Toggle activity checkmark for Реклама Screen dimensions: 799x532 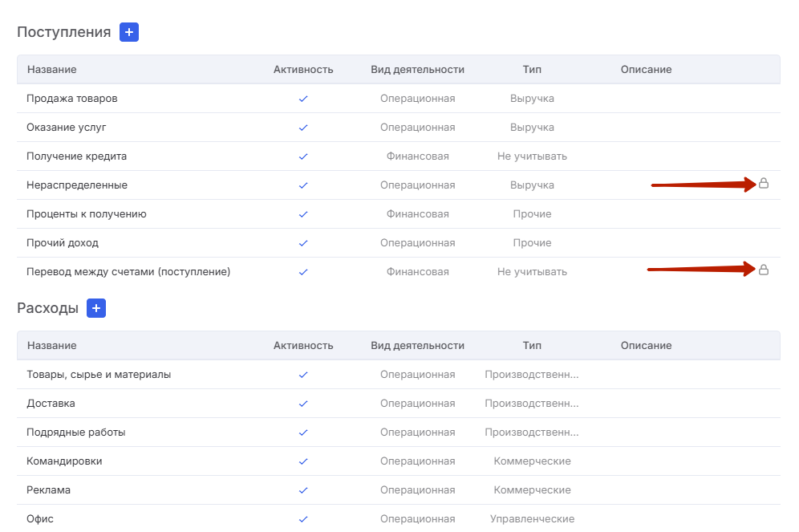point(303,490)
